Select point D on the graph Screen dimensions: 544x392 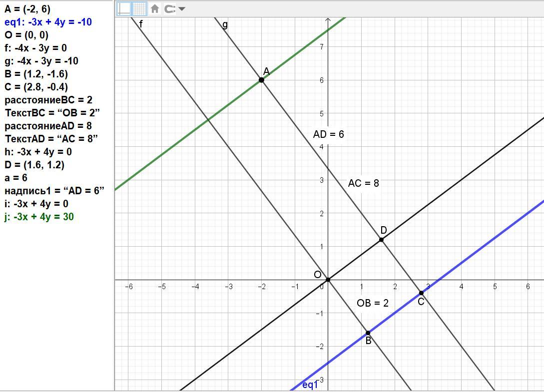coord(381,240)
